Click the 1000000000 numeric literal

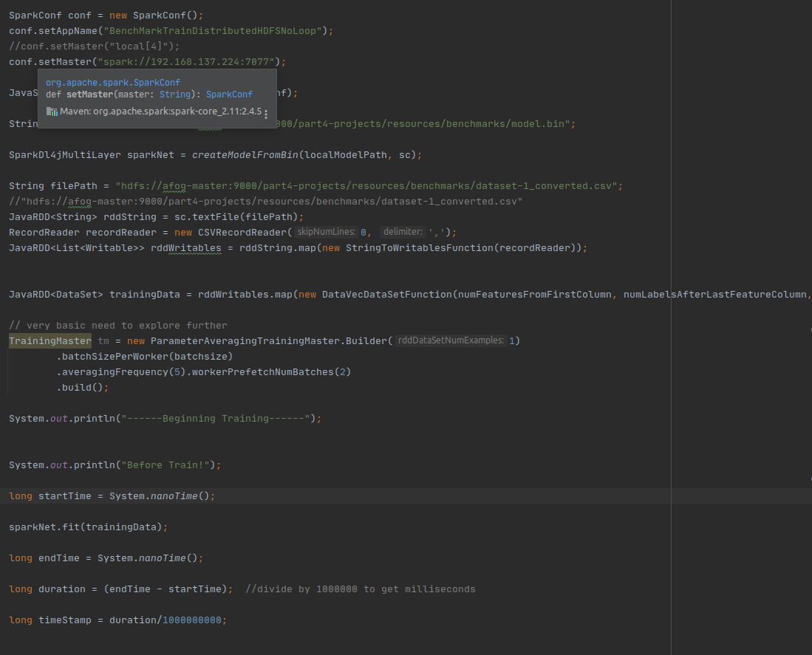(191, 620)
